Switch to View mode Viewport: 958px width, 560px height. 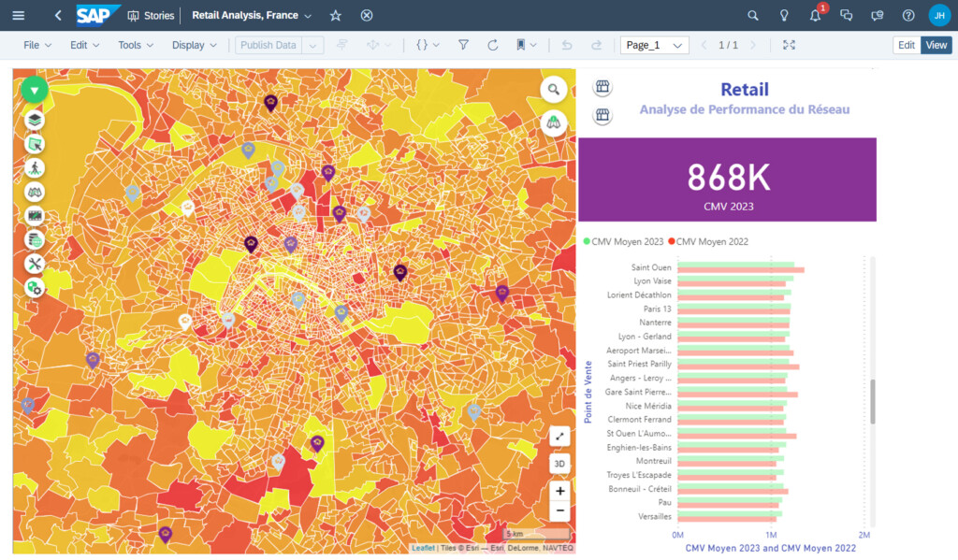pos(936,45)
